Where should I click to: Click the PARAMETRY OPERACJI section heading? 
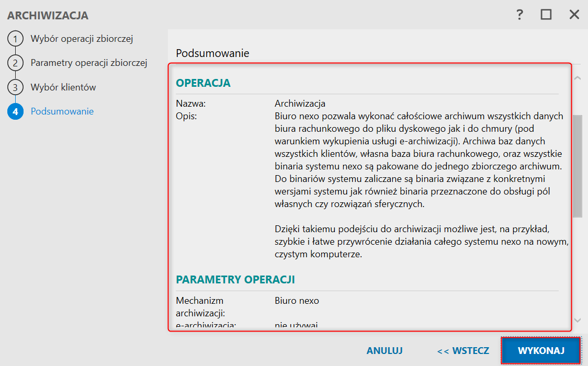[235, 280]
